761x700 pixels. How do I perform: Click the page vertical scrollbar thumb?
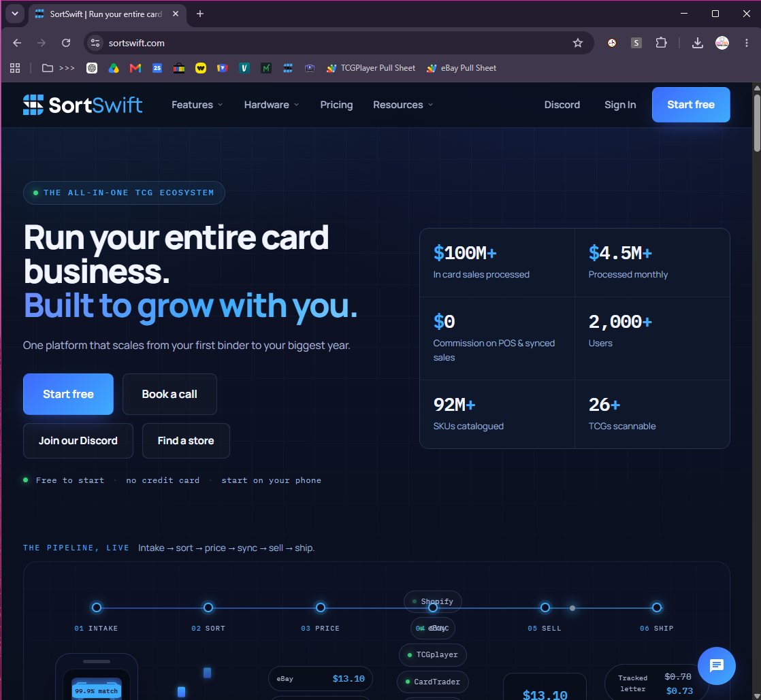coord(757,122)
